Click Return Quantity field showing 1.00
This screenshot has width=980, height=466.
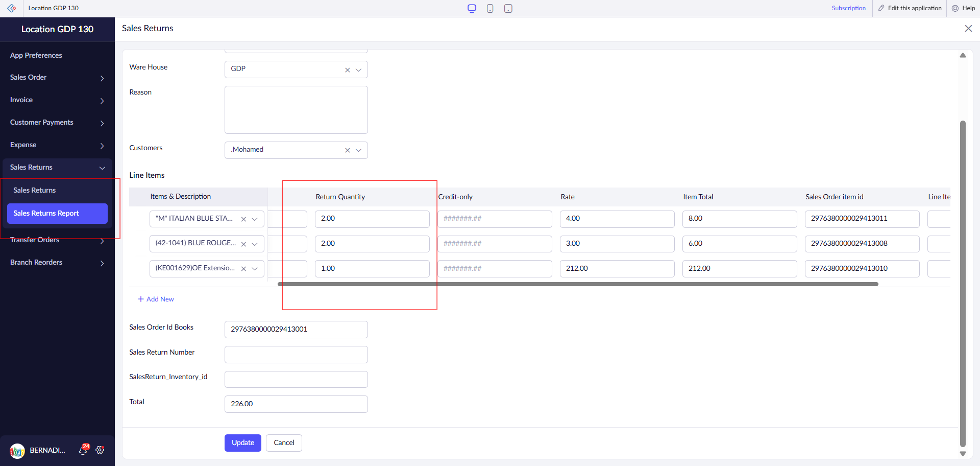[x=372, y=269]
